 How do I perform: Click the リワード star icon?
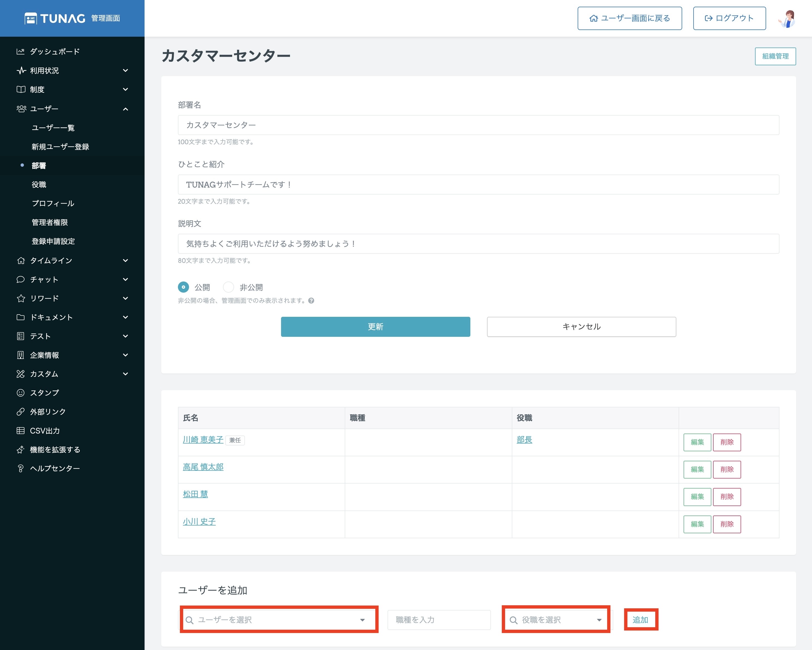21,298
